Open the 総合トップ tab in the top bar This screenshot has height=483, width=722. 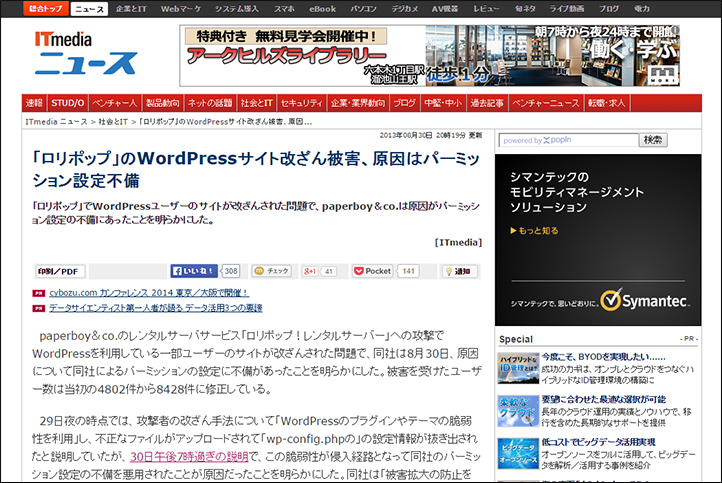point(45,8)
